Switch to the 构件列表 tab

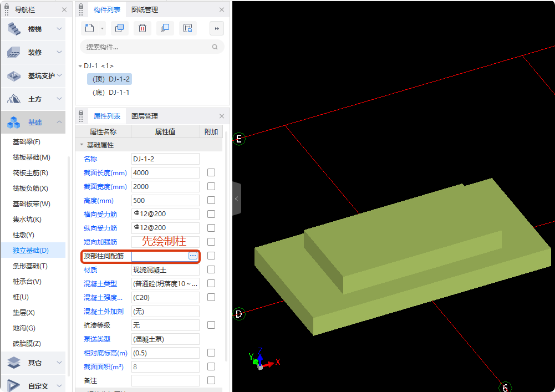(x=106, y=9)
